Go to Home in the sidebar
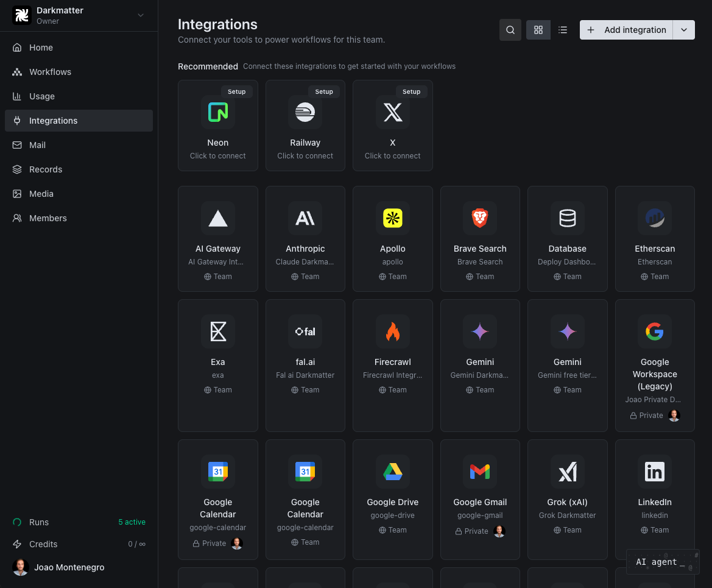Image resolution: width=712 pixels, height=588 pixels. [x=79, y=48]
